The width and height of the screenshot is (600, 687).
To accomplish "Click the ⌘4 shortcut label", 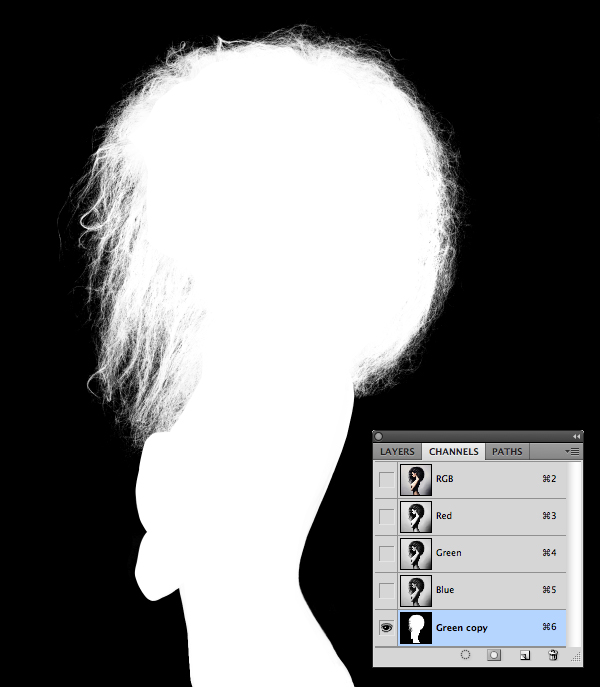I will tap(549, 552).
